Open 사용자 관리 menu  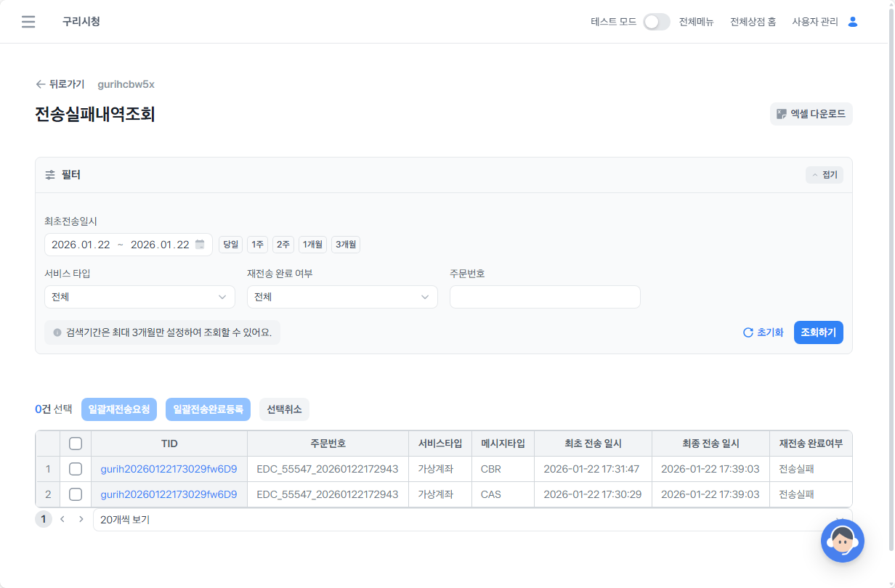coord(815,22)
